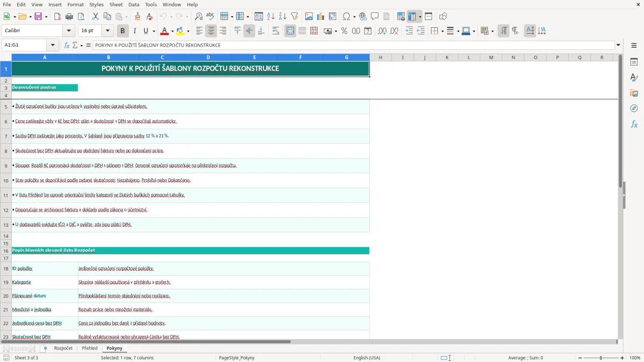Open Borders dropdown arrow
Viewport: 644px width, 362px height.
click(442, 31)
